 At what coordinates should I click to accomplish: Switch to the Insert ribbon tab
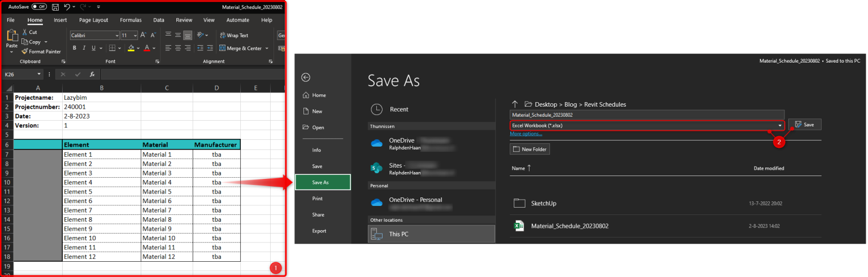[60, 20]
